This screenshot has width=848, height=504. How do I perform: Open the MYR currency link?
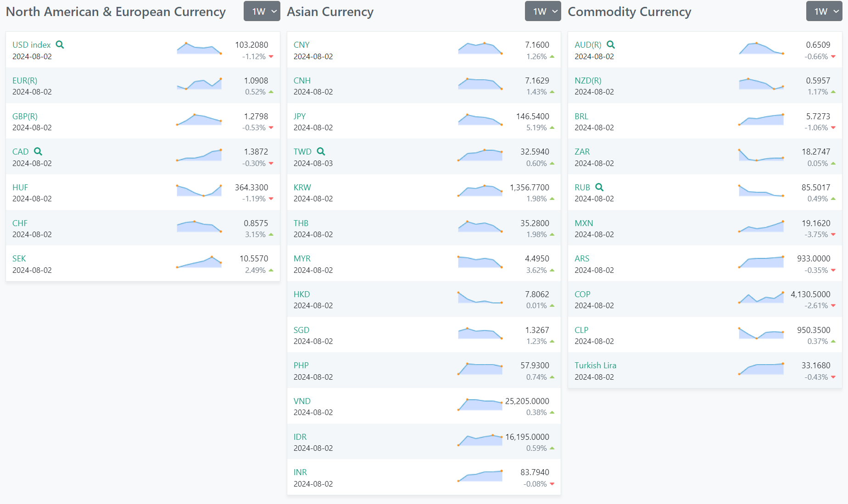coord(302,258)
